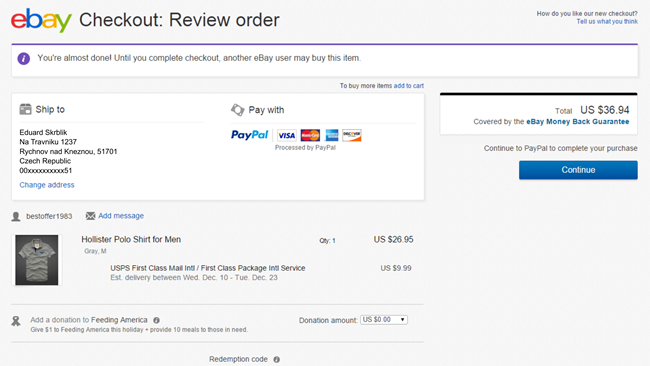Open eBay Money Back Guarantee link

tap(578, 121)
